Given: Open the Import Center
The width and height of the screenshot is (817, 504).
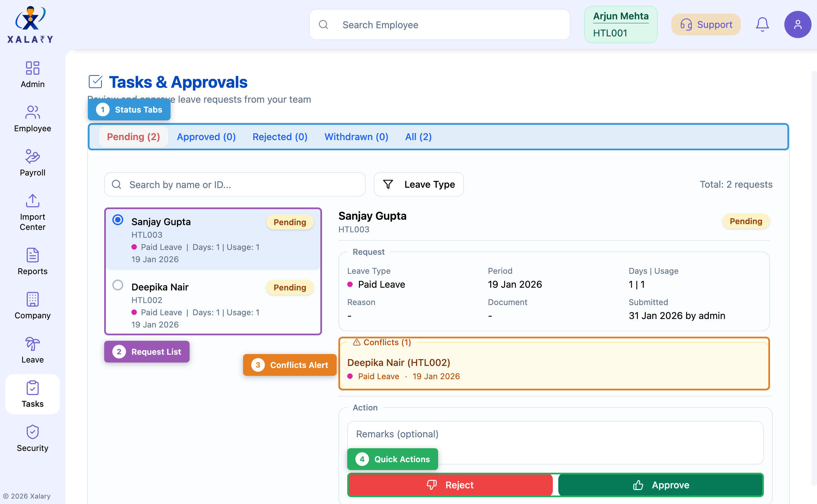Looking at the screenshot, I should pyautogui.click(x=32, y=211).
